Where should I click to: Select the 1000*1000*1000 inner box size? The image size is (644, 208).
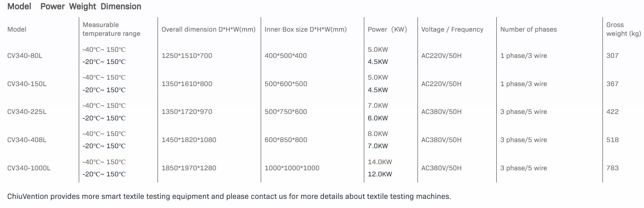coord(292,168)
